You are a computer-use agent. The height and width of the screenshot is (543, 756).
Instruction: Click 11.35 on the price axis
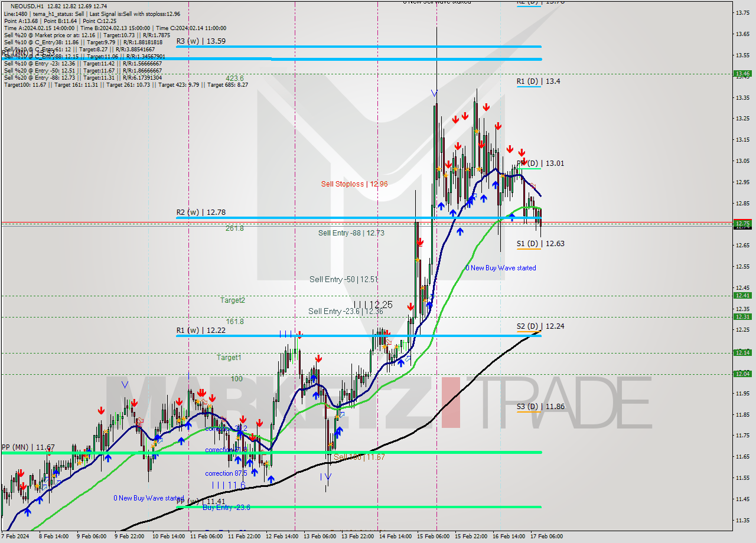click(x=742, y=520)
